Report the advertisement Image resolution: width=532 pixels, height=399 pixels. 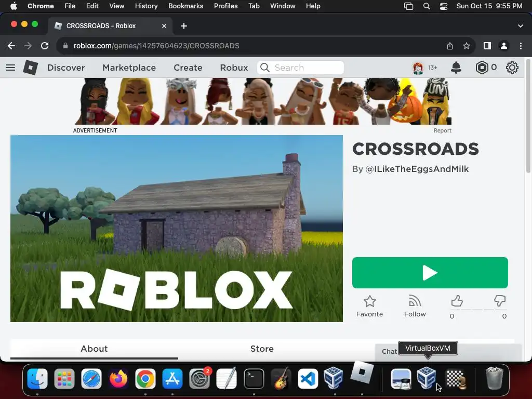click(443, 130)
